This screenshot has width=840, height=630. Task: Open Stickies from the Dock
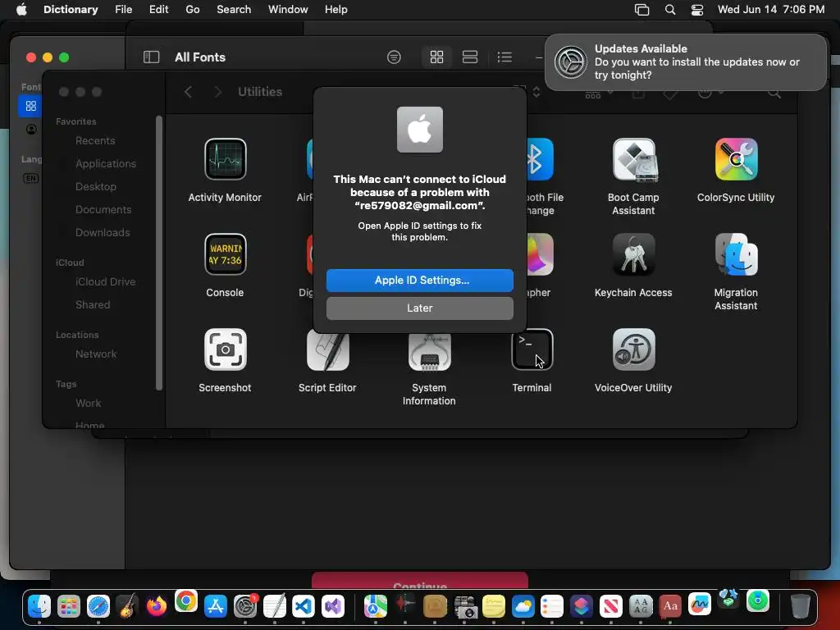pyautogui.click(x=493, y=606)
